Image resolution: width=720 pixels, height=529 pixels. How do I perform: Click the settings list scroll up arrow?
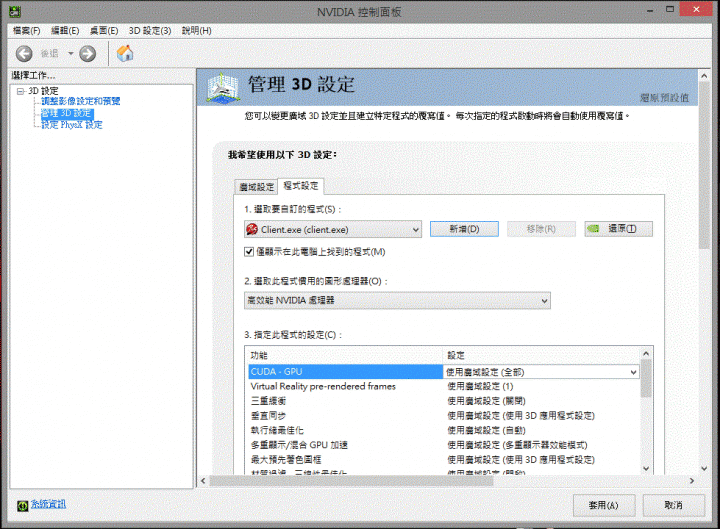[646, 353]
